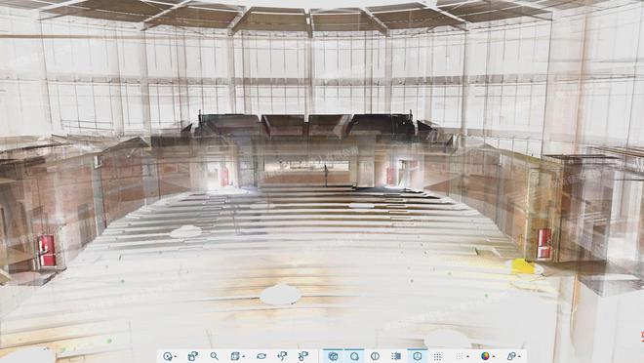Select the orbit rotate view tool

pos(262,356)
